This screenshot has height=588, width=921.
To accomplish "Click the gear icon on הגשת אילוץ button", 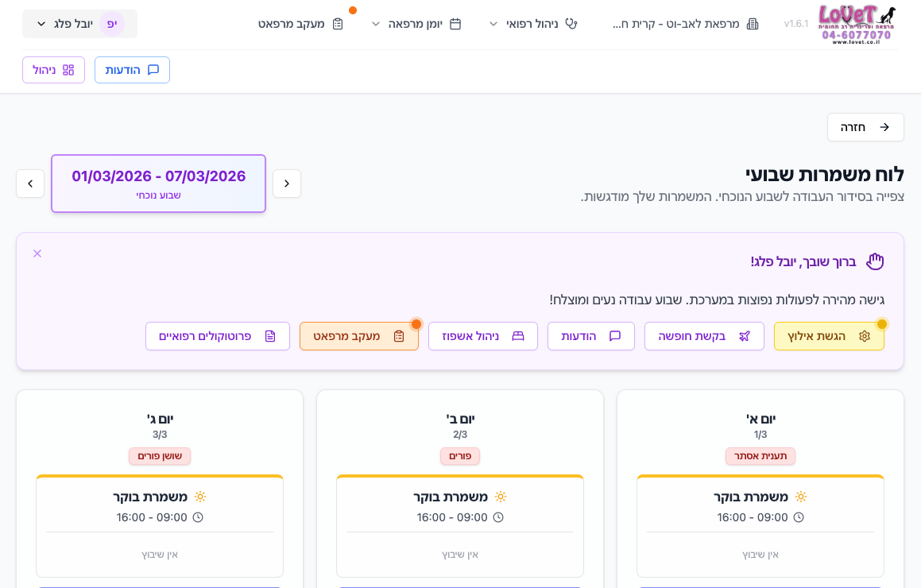I will (864, 335).
